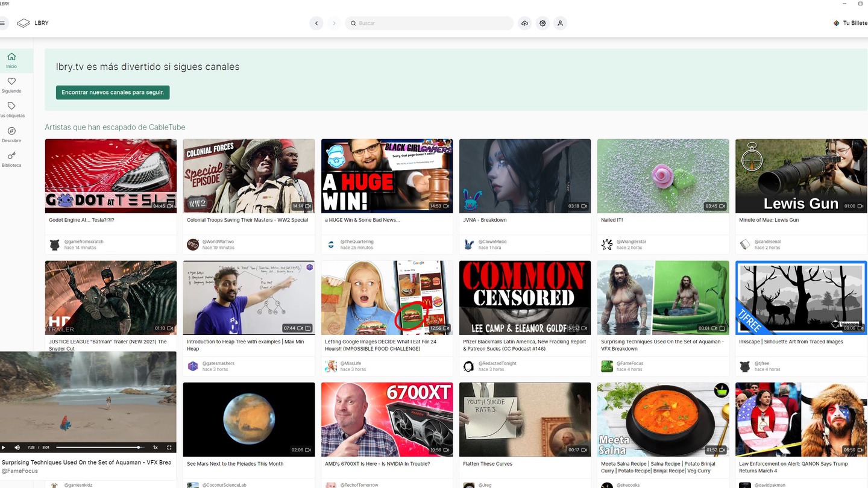Open the Mars planet thumbnail

249,419
